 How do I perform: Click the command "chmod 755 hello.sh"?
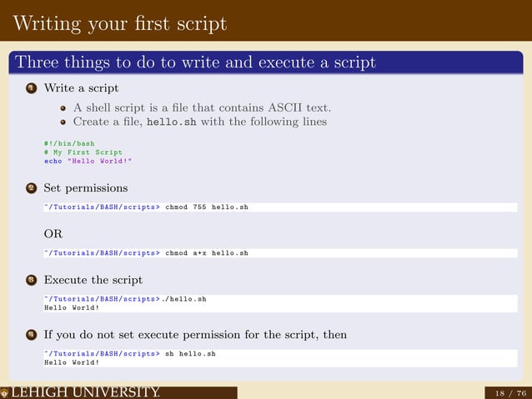point(207,207)
